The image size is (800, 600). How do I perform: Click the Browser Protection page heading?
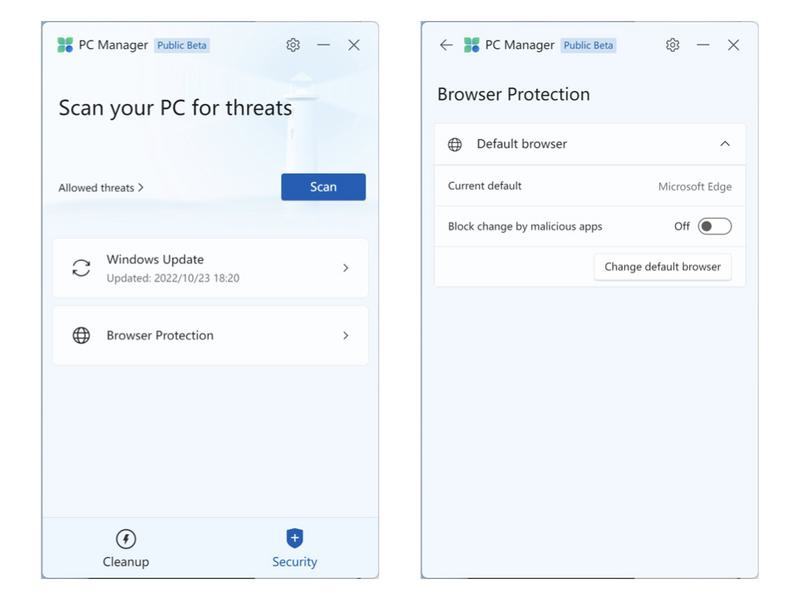[513, 94]
